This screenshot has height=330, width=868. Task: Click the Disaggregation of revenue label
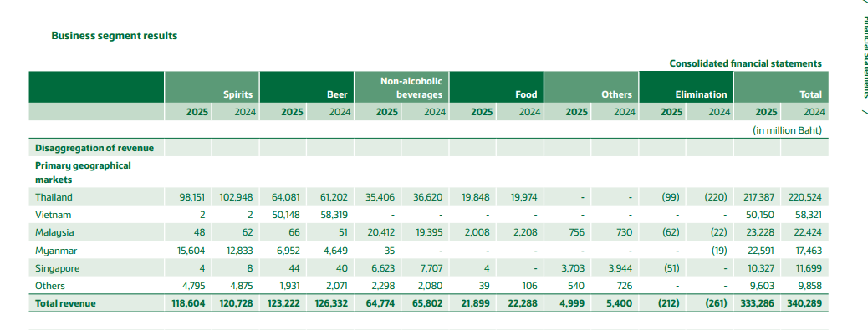[94, 148]
